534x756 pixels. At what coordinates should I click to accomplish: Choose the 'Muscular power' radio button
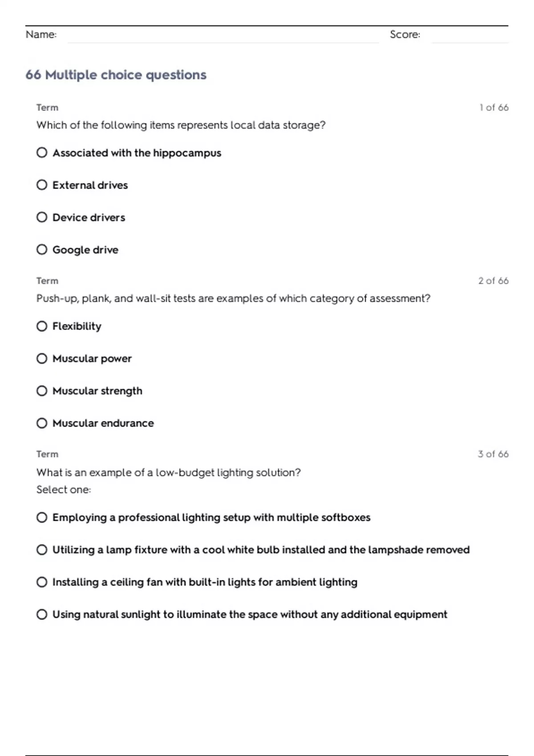[x=42, y=358]
